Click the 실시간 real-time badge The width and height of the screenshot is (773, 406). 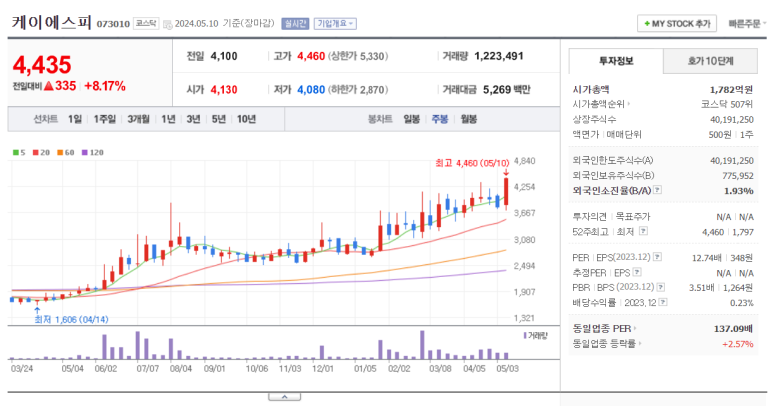(x=295, y=24)
